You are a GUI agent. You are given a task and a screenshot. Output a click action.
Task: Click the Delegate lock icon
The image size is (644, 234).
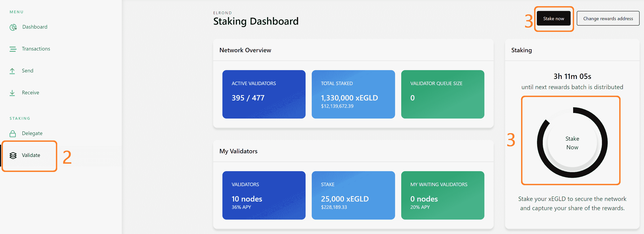coord(13,134)
